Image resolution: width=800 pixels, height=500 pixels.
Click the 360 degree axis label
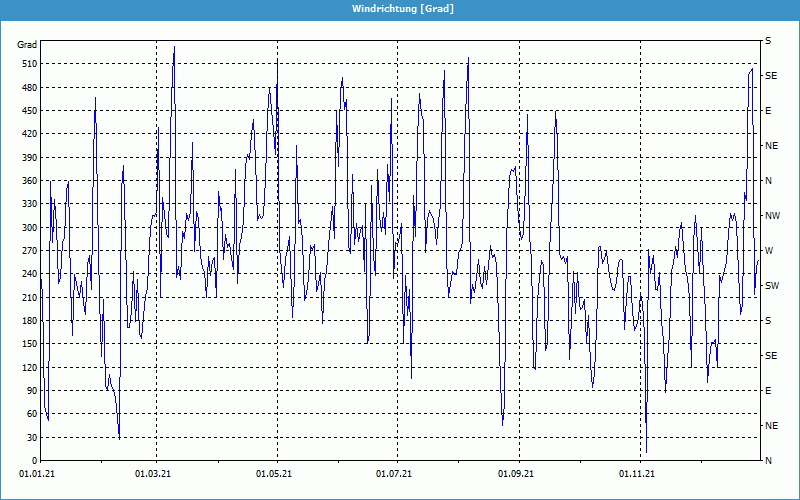click(x=27, y=181)
